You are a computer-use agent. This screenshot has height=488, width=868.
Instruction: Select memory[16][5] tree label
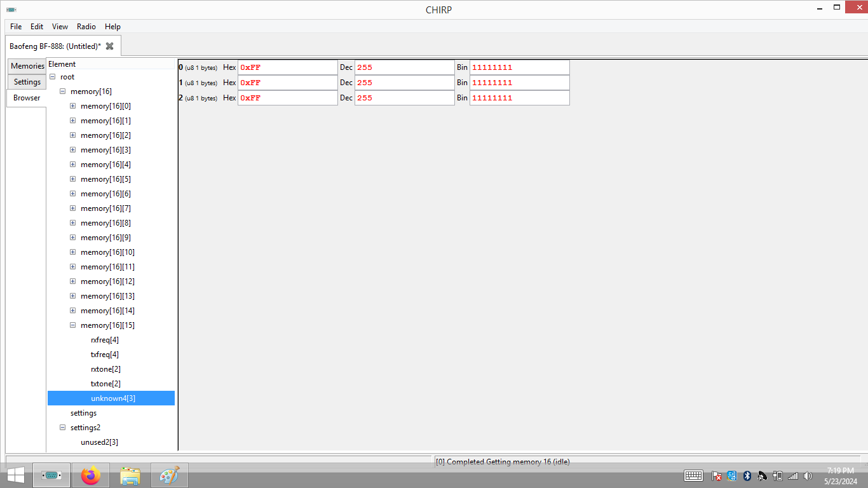105,179
